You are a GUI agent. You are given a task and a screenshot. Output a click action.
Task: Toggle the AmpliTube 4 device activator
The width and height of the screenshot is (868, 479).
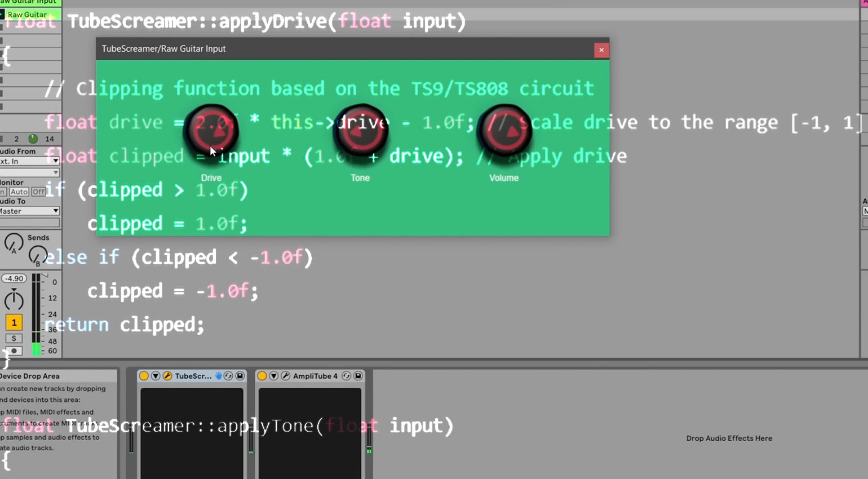262,376
